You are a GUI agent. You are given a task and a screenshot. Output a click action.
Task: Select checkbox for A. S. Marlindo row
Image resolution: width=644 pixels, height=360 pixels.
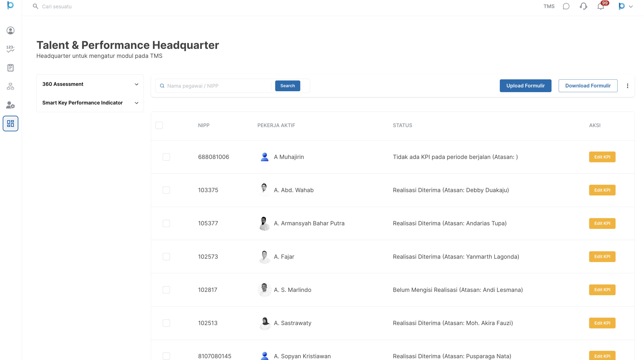(x=166, y=290)
